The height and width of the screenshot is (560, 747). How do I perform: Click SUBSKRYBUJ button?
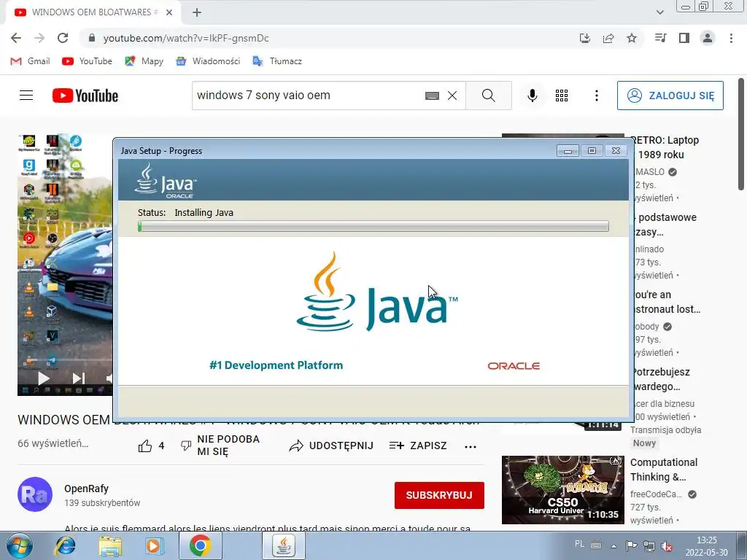(439, 495)
